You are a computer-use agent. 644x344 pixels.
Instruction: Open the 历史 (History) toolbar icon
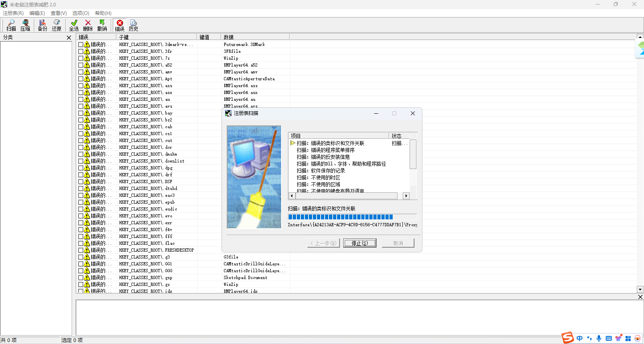coord(134,25)
